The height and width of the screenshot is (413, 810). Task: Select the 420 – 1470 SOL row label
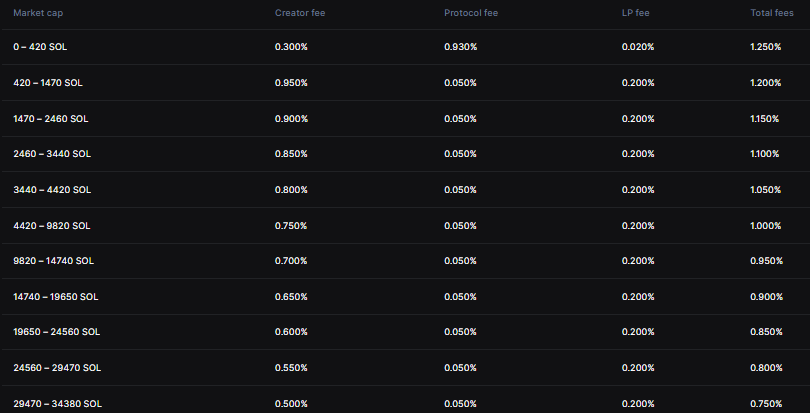click(47, 83)
